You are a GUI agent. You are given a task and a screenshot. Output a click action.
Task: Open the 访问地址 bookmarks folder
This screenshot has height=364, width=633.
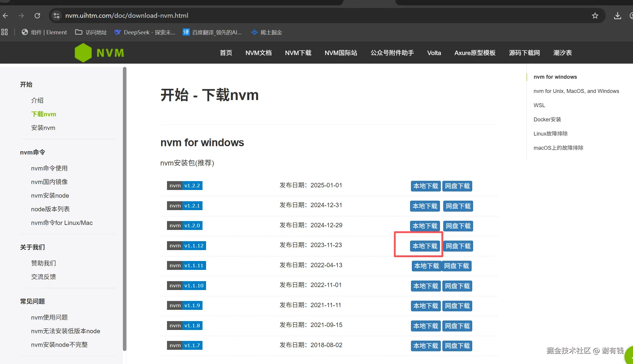pyautogui.click(x=91, y=32)
